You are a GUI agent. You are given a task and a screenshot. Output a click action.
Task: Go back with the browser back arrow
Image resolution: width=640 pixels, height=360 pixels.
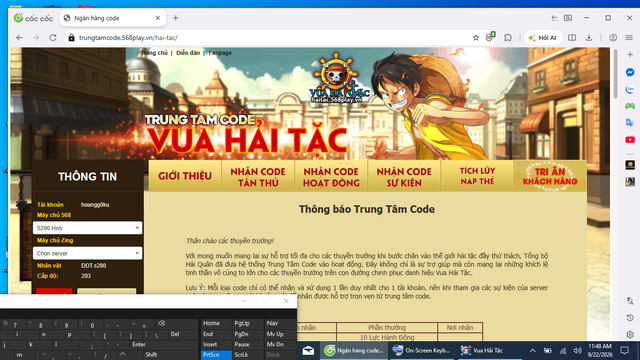(19, 38)
